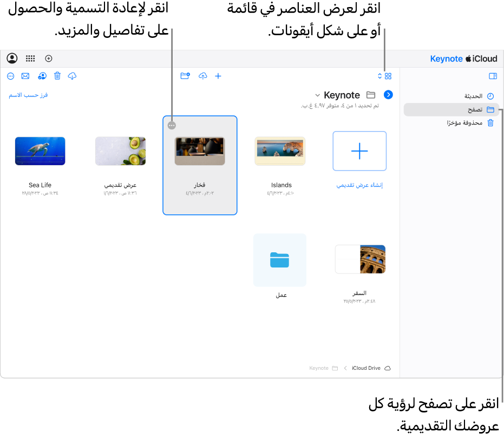Click the Create Presentation plus tile
Viewport: 504px width, 438px height.
[x=359, y=151]
